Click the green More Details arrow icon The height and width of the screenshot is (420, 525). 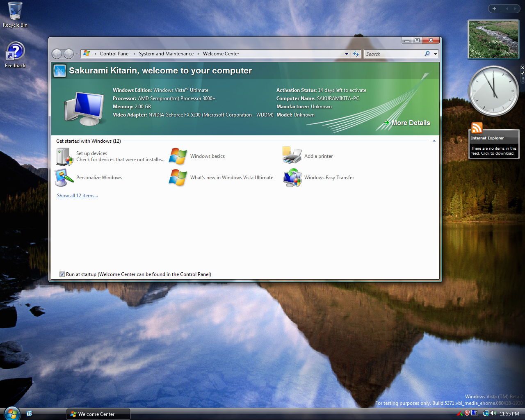click(x=387, y=123)
